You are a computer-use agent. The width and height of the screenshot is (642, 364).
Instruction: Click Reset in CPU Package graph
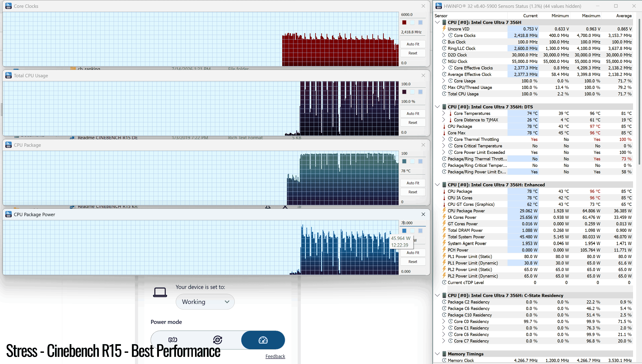[413, 192]
